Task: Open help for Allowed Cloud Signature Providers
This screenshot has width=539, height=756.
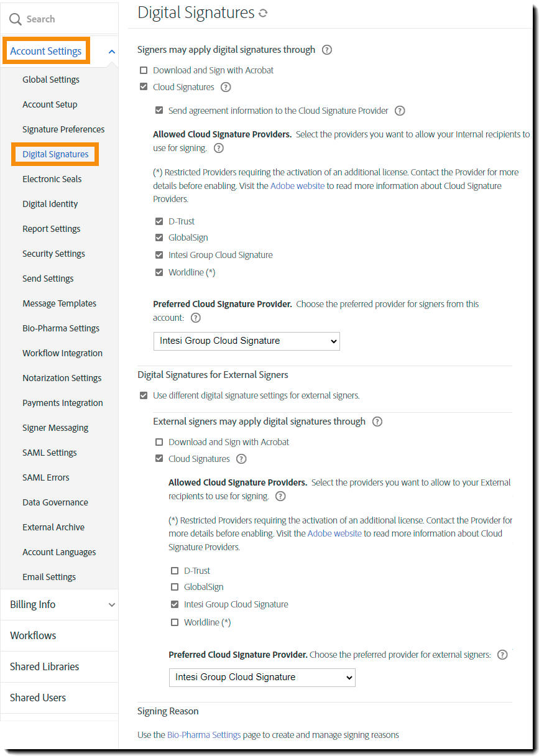Action: point(218,148)
